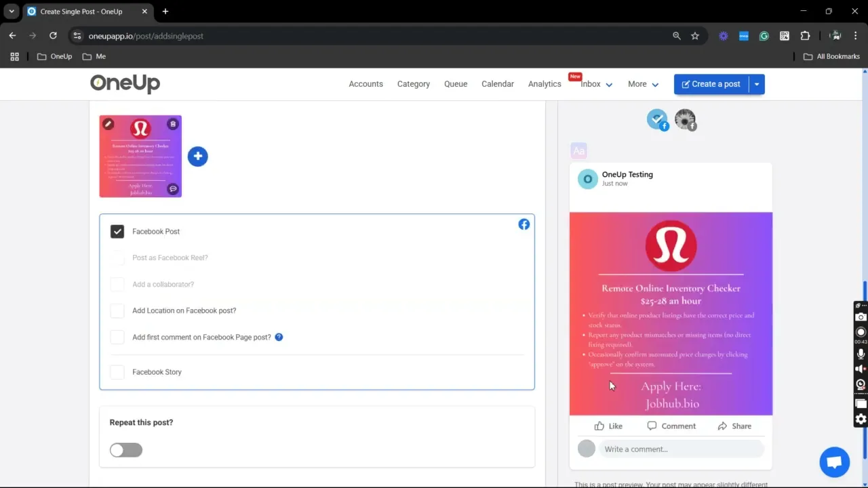Image resolution: width=868 pixels, height=488 pixels.
Task: Enable first comment on Facebook Page post
Action: (117, 337)
